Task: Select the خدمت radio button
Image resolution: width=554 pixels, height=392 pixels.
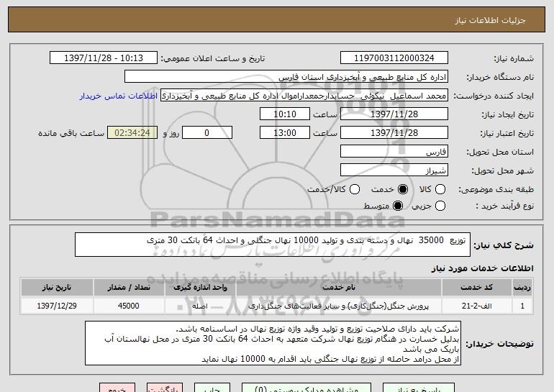Action: pyautogui.click(x=402, y=190)
